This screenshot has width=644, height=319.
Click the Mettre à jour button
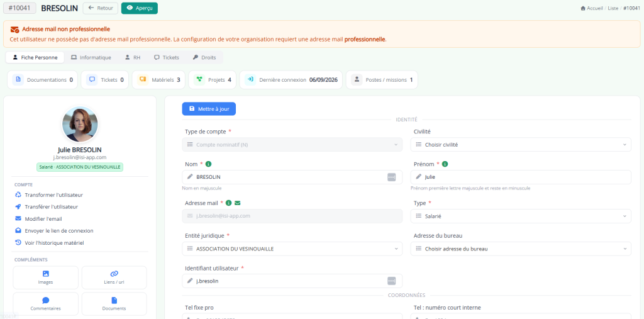[209, 109]
